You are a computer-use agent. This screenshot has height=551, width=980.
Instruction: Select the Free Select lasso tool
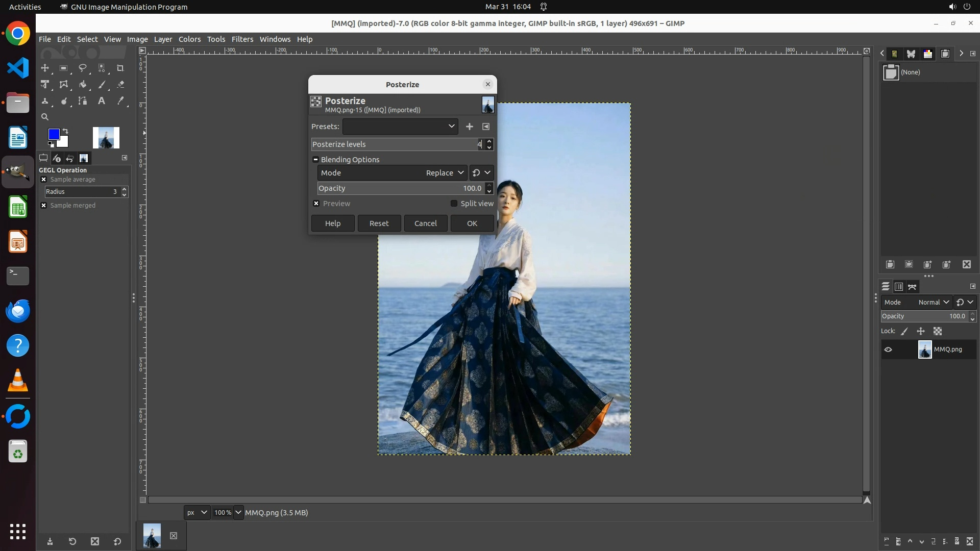point(82,68)
